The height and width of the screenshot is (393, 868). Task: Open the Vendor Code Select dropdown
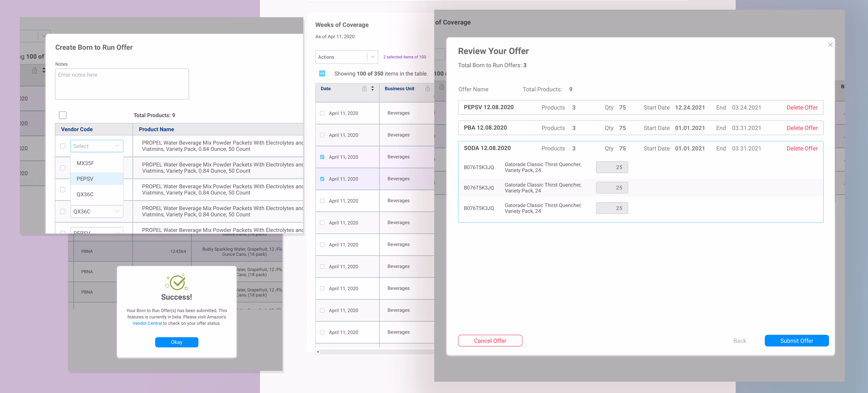[x=96, y=146]
